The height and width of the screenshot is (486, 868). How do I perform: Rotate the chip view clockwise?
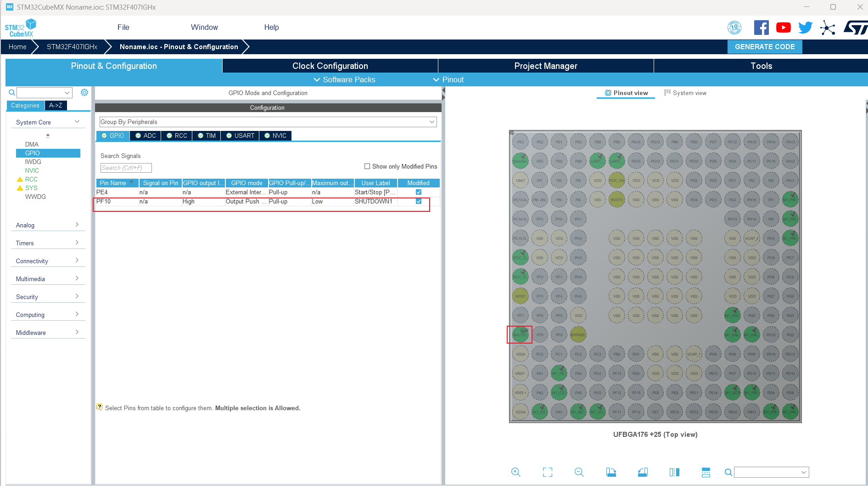(x=611, y=472)
